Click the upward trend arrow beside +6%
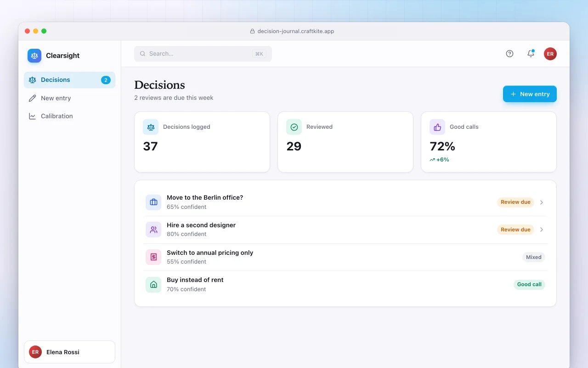Screen dimensions: 588x368 pos(432,160)
